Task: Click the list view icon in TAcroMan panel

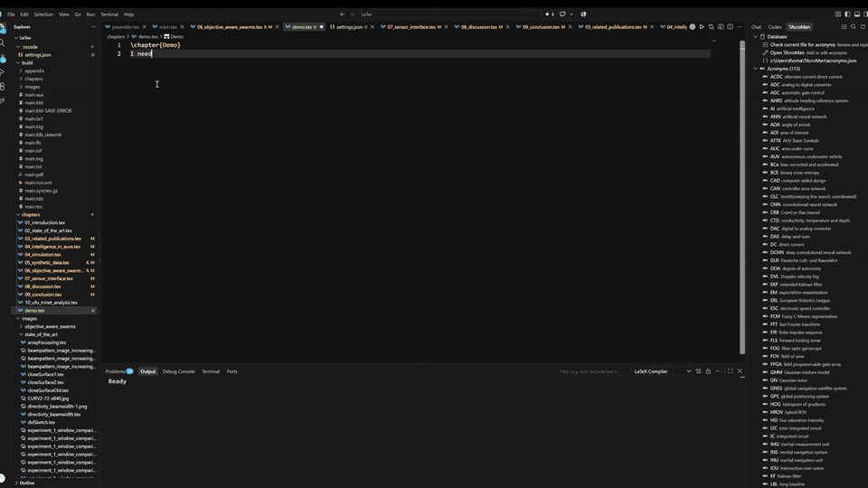Action: coord(844,26)
